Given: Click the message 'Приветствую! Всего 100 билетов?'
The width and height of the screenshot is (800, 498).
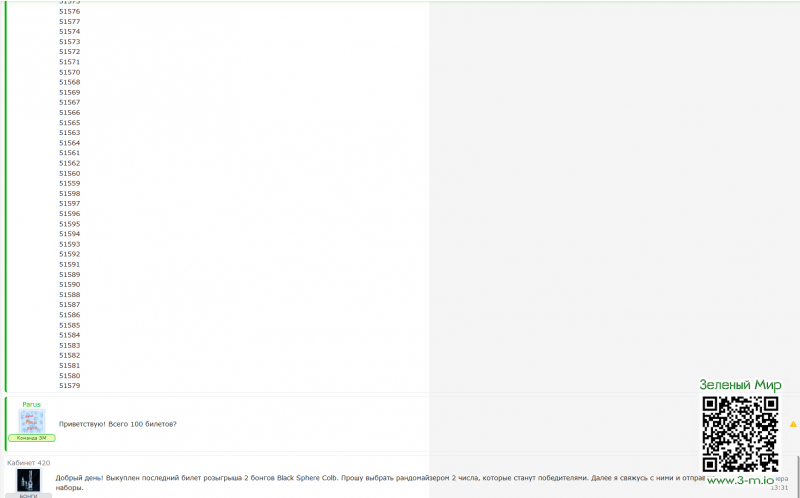Looking at the screenshot, I should (x=117, y=424).
